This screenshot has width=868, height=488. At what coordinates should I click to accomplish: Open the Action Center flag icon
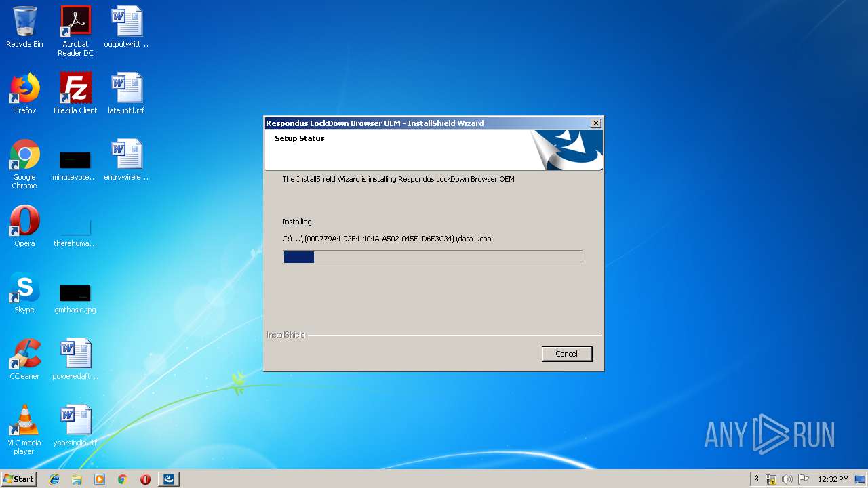point(803,479)
